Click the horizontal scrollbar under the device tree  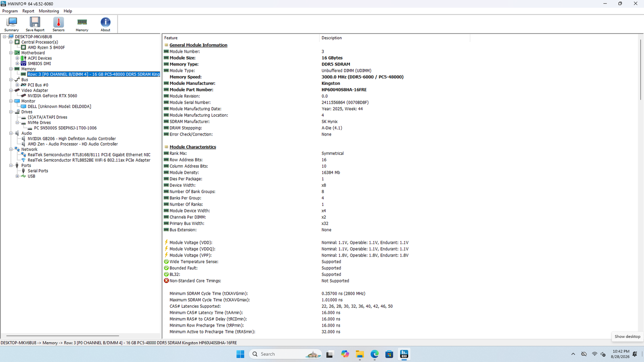pyautogui.click(x=63, y=335)
